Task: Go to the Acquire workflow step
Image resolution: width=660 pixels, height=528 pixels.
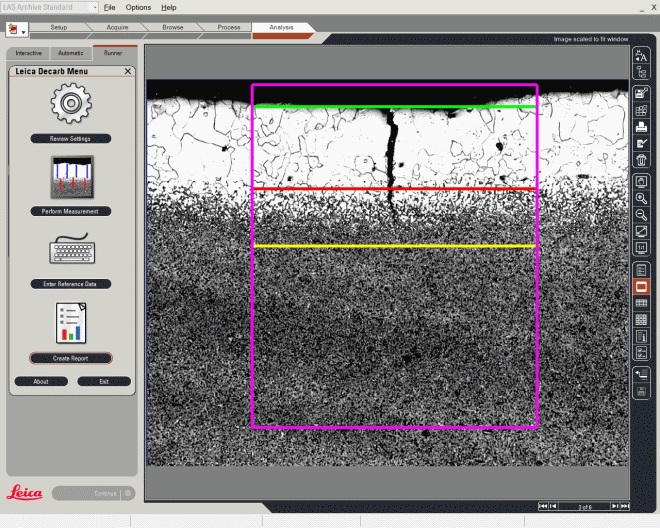Action: [115, 27]
